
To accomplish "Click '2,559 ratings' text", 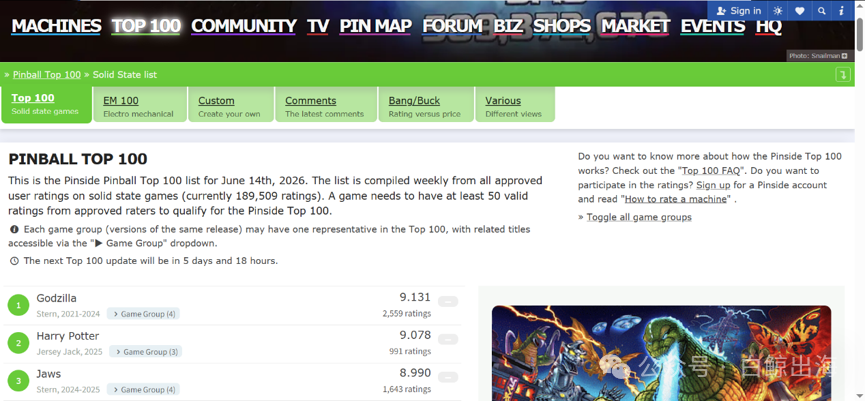I will 407,313.
